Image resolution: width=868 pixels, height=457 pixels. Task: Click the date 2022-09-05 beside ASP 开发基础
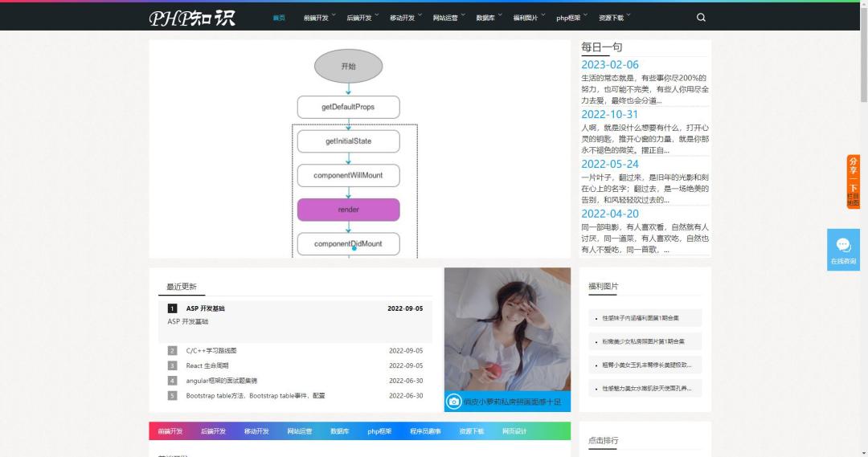[405, 308]
